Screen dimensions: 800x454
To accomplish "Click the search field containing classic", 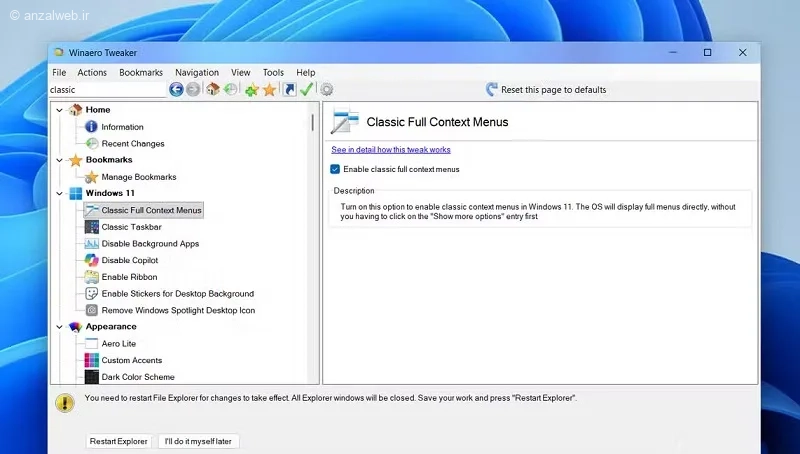I will [108, 90].
